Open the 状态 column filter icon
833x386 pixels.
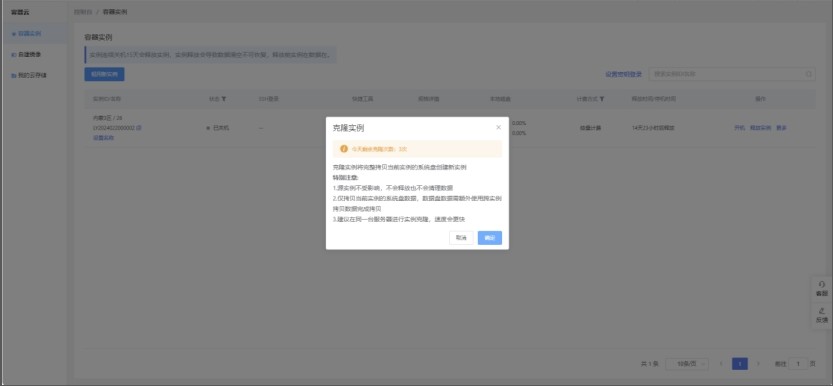(224, 99)
